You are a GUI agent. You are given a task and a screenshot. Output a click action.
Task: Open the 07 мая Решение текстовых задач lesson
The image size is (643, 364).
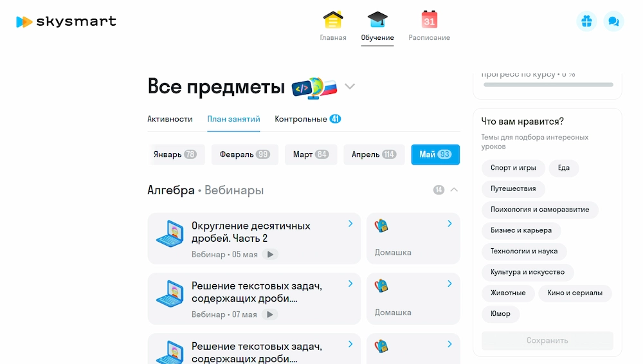point(254,299)
